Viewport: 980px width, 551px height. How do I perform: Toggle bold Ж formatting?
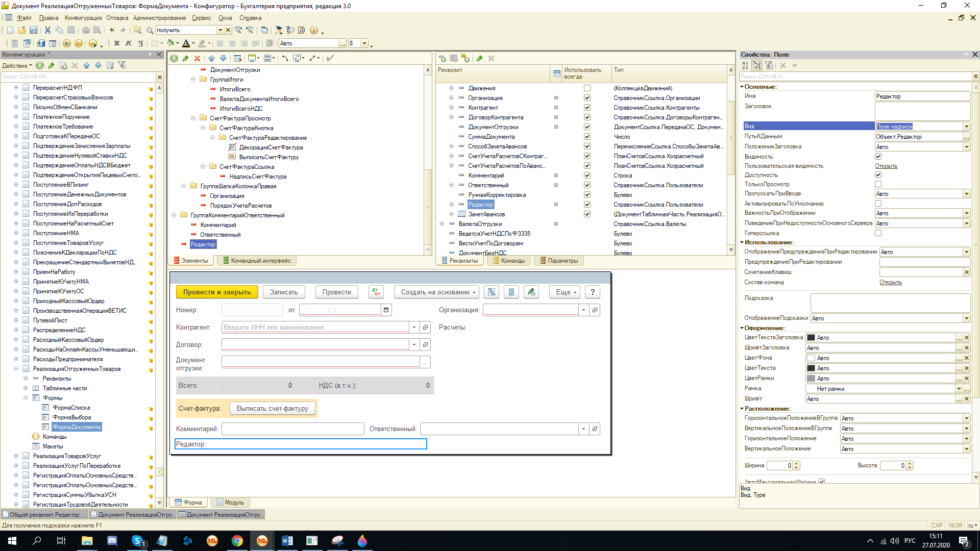117,43
